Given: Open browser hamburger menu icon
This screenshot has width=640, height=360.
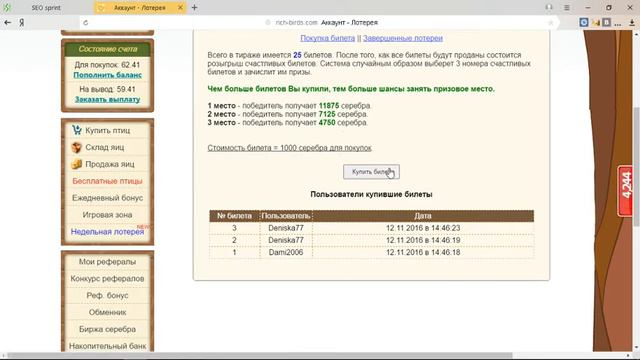Looking at the screenshot, I should 567,8.
